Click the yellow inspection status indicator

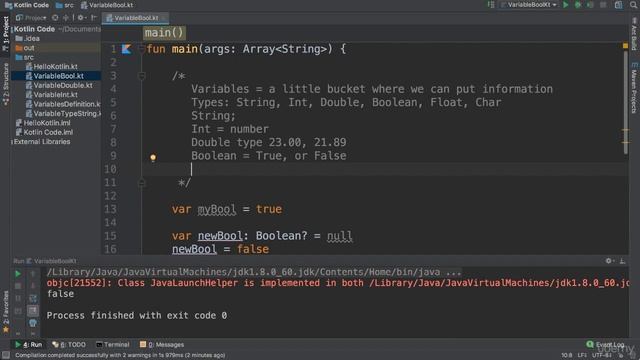(625, 47)
